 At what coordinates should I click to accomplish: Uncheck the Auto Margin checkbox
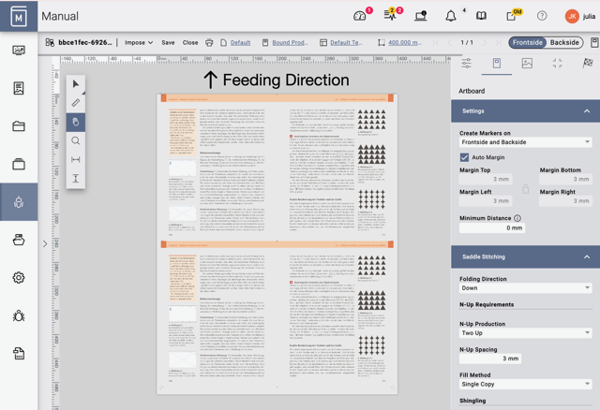pyautogui.click(x=465, y=157)
